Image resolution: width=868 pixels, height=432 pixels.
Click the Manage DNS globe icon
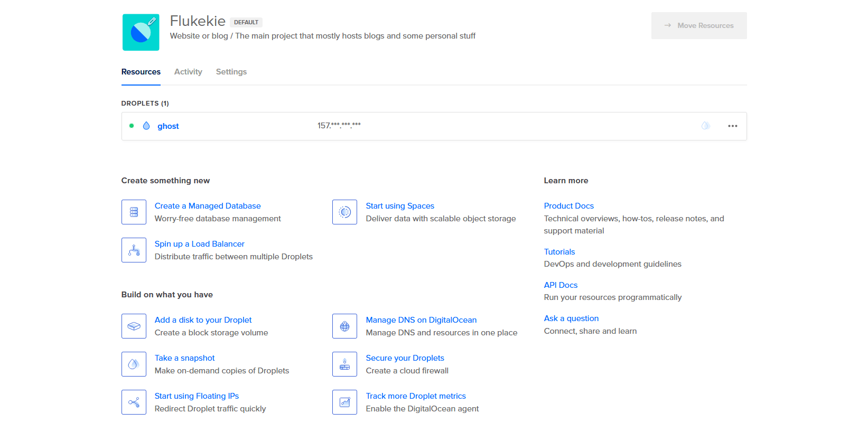tap(344, 326)
